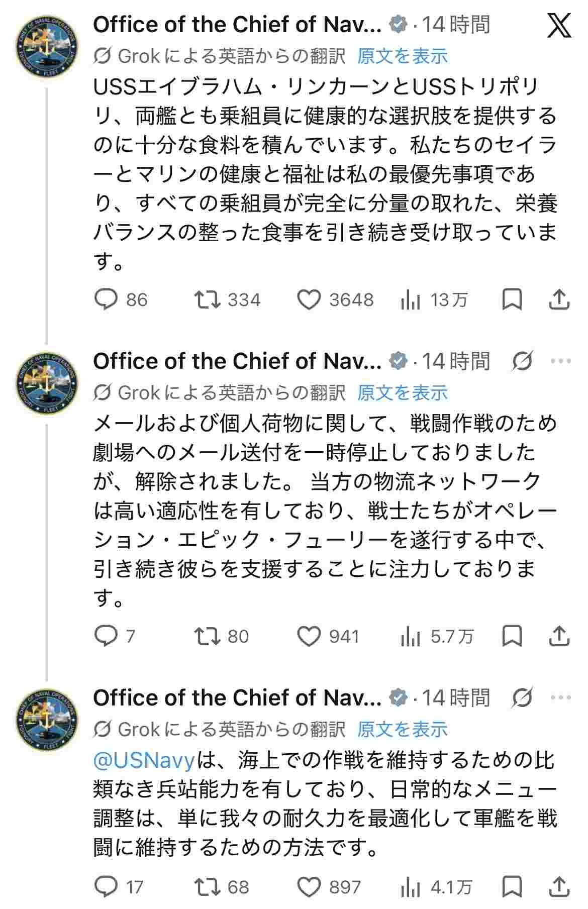Share the third post with 897 likes
This screenshot has height=909, width=588.
pyautogui.click(x=559, y=886)
